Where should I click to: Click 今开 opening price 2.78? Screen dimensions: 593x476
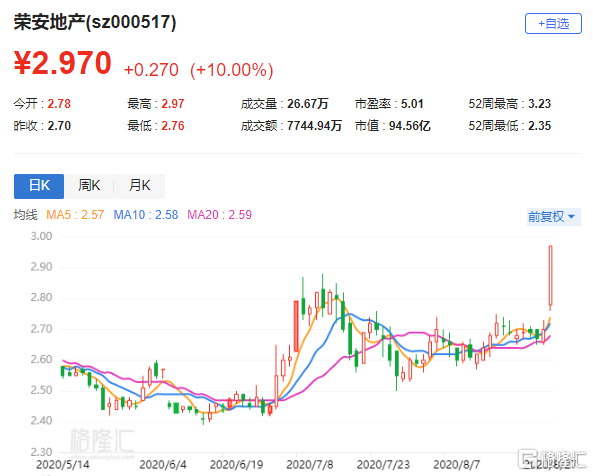[59, 104]
